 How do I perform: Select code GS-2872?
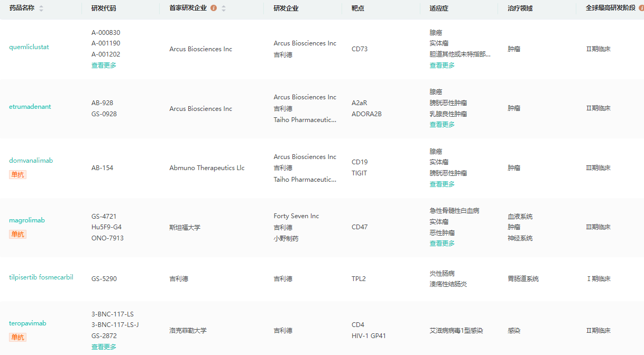click(104, 336)
